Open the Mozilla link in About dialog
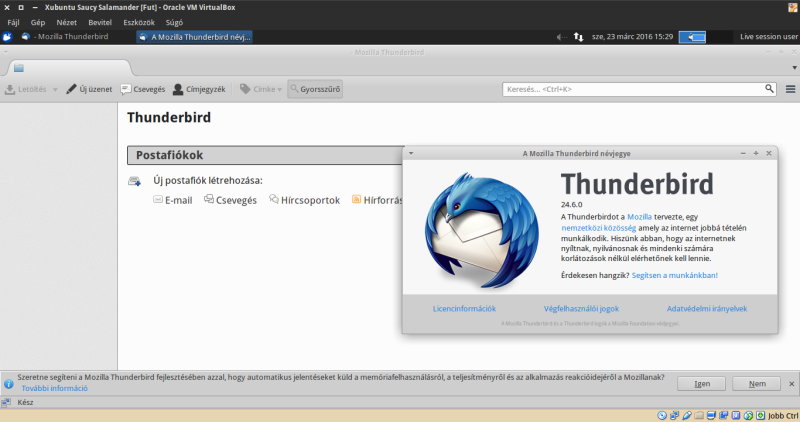Viewport: 800px width, 422px height. point(639,217)
